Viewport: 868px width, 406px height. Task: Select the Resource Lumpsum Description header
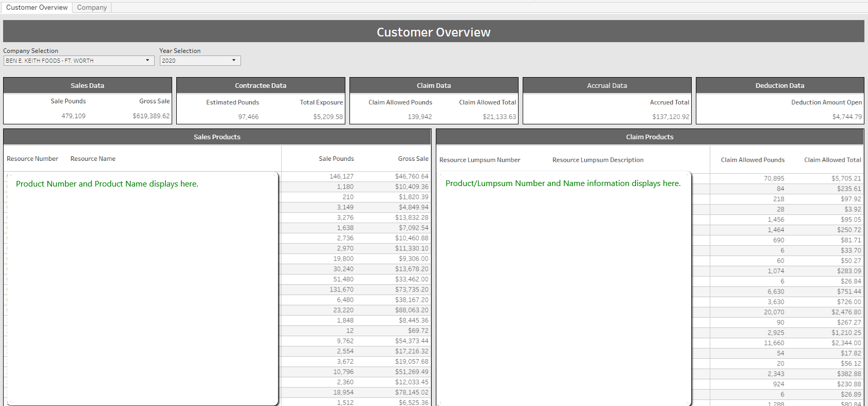pos(598,160)
